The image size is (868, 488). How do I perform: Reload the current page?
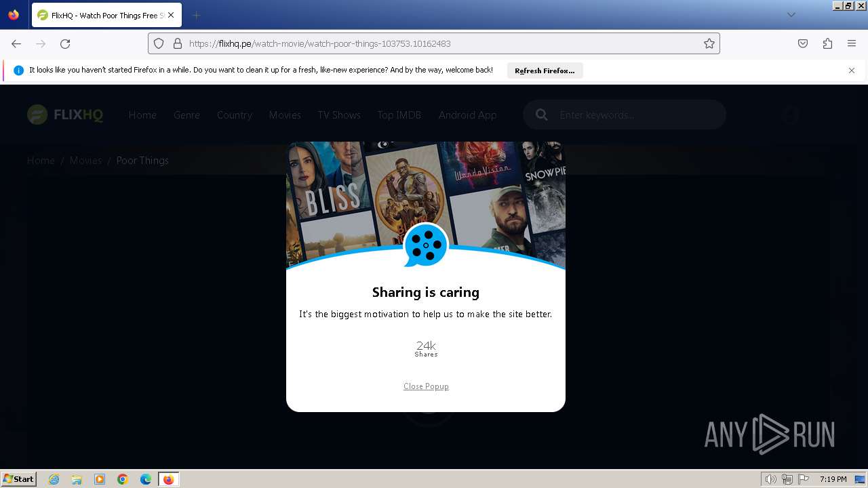pyautogui.click(x=65, y=43)
